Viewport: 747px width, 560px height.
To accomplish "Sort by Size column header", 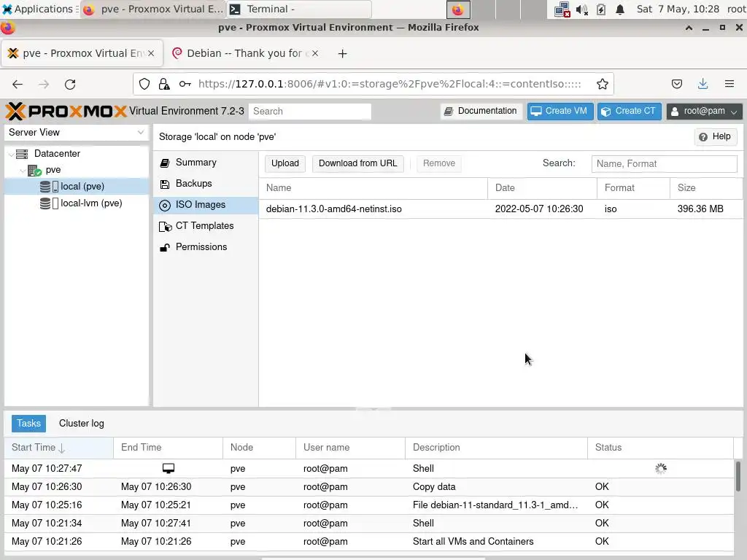I will 706,188.
